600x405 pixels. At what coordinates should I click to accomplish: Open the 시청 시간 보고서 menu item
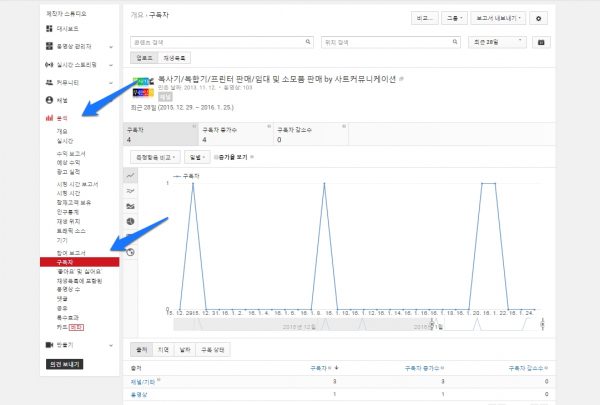[78, 184]
